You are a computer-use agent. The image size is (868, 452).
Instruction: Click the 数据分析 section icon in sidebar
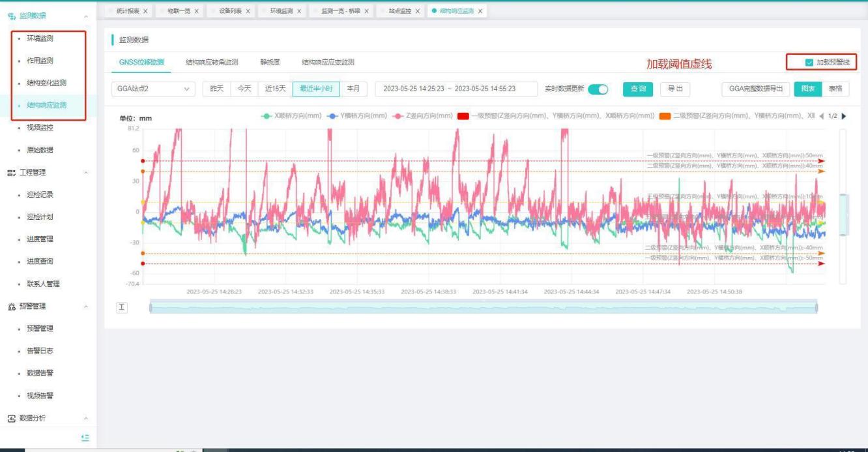[x=10, y=418]
